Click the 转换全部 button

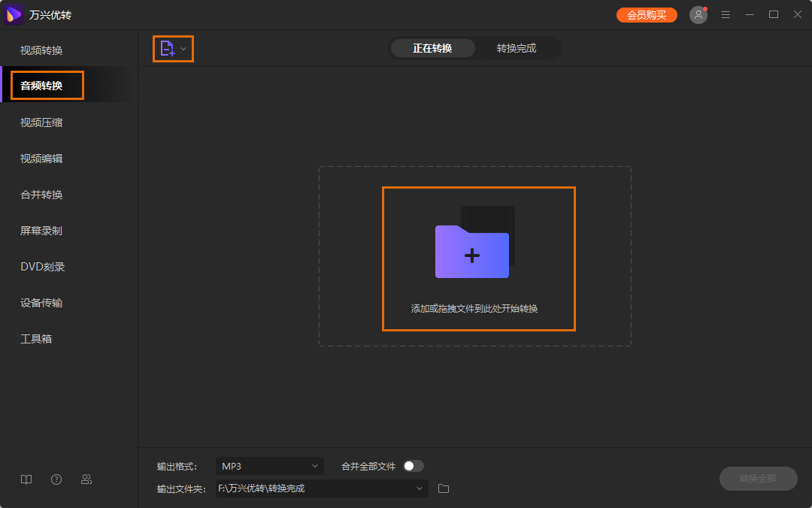coord(758,479)
